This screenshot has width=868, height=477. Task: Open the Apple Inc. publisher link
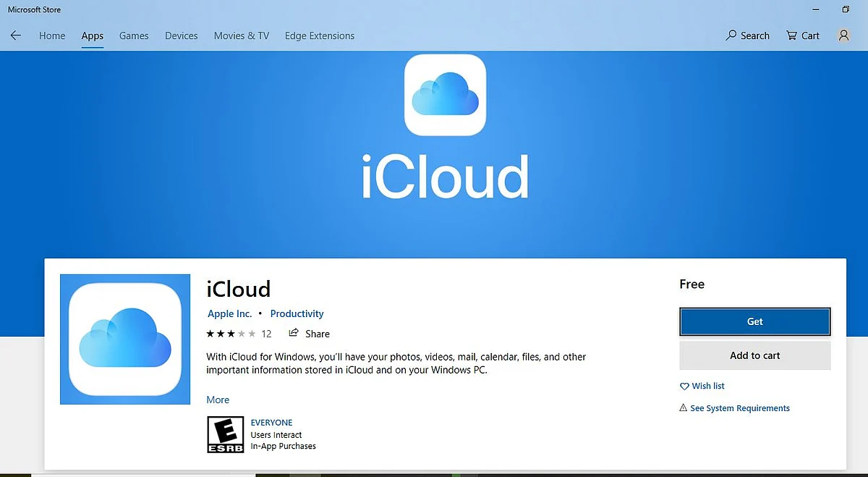click(230, 313)
